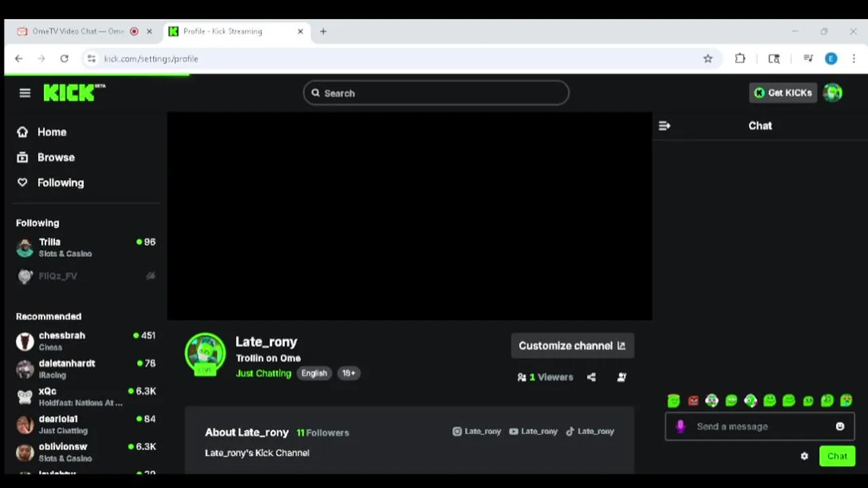Click the English language tag
The image size is (868, 488).
[314, 373]
